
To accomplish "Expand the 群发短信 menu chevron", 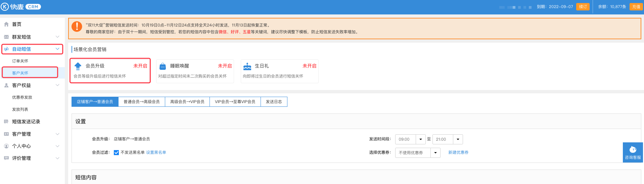I will point(57,37).
